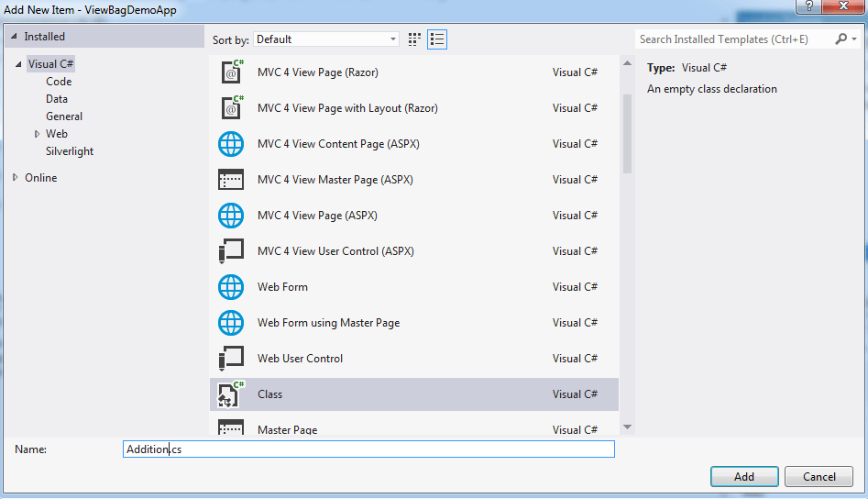
Task: Expand the Online templates node
Action: [15, 177]
